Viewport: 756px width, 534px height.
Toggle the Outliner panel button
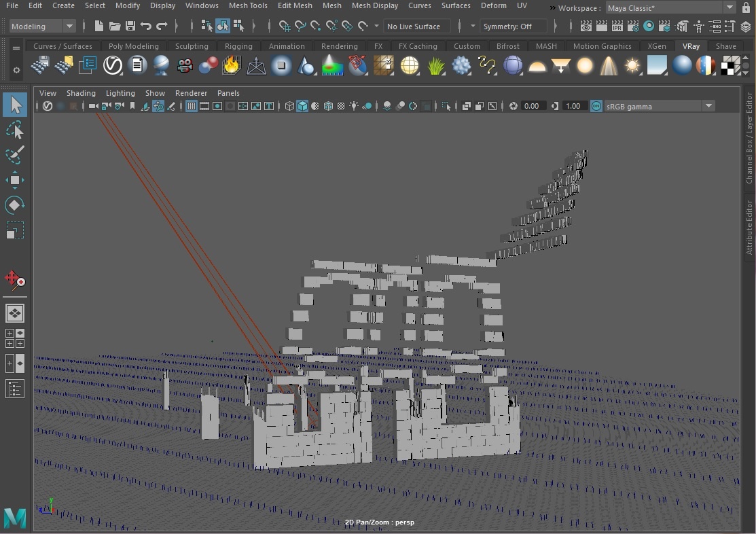[x=15, y=389]
